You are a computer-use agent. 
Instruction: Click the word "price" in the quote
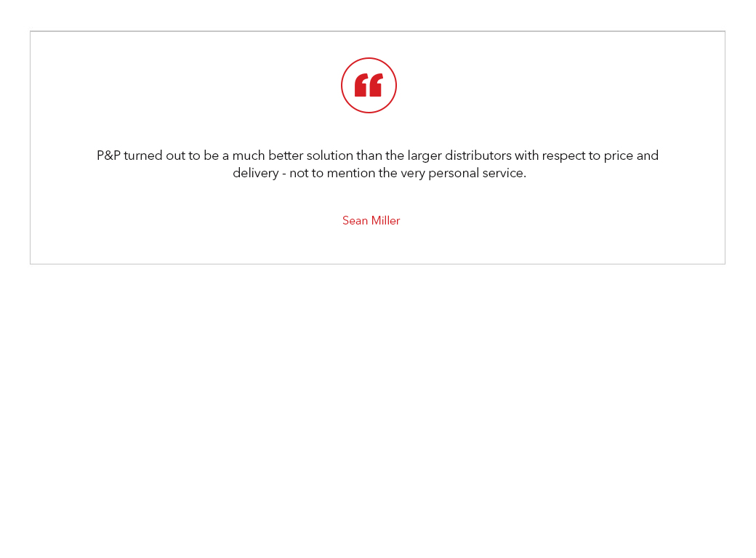coord(618,156)
